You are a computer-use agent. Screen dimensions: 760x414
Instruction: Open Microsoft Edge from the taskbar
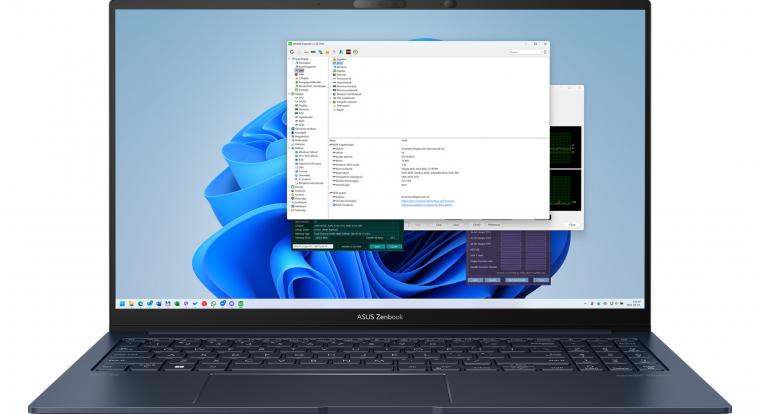point(141,304)
